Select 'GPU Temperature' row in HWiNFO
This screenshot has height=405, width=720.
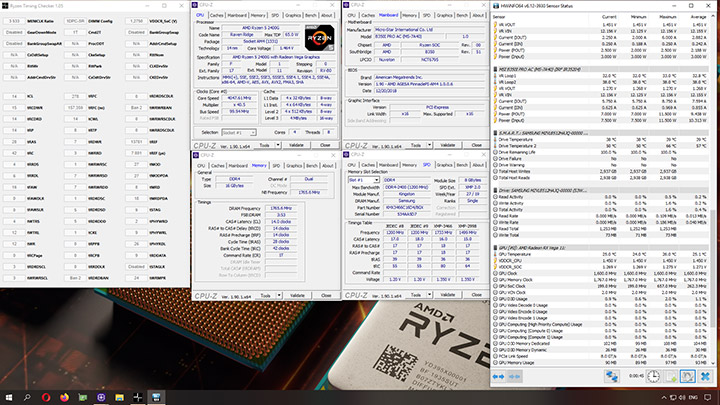click(x=599, y=254)
